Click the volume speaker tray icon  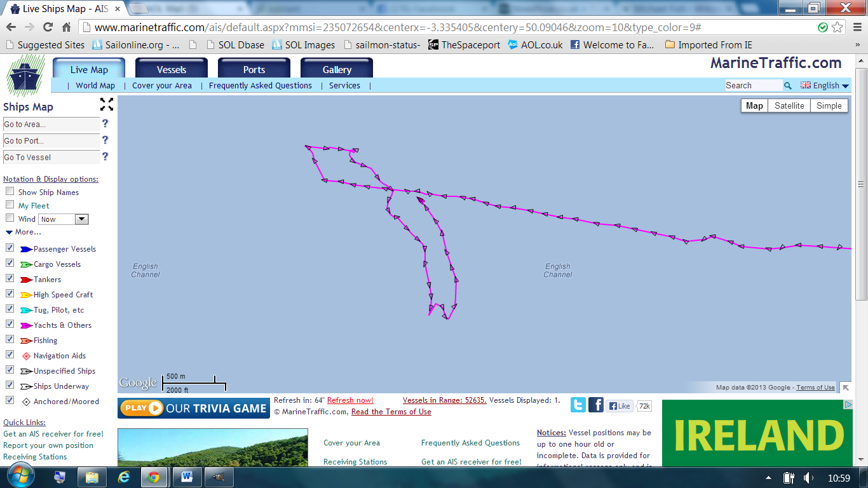pyautogui.click(x=808, y=477)
